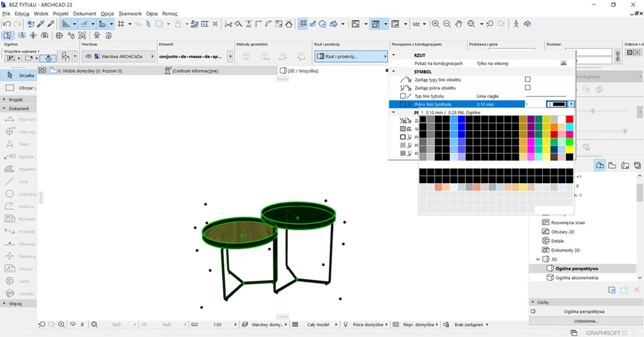
Task: Pick the red pen color swatch
Action: 569,119
